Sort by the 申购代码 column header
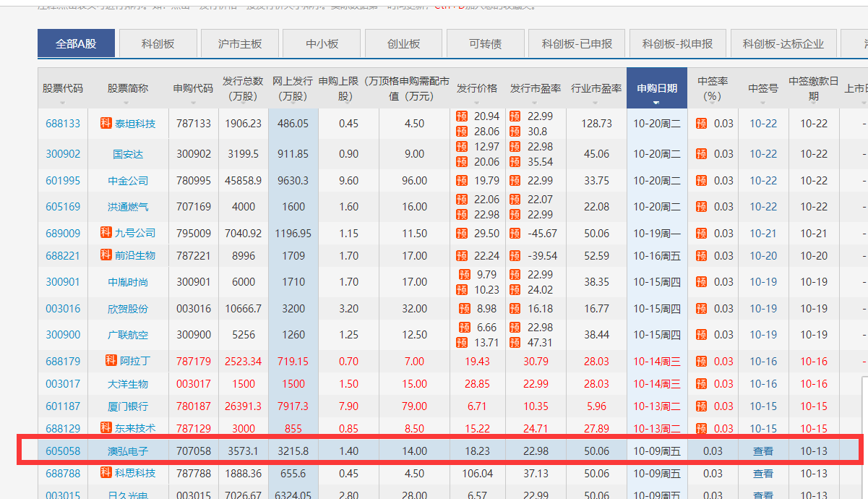The width and height of the screenshot is (868, 499). 193,88
